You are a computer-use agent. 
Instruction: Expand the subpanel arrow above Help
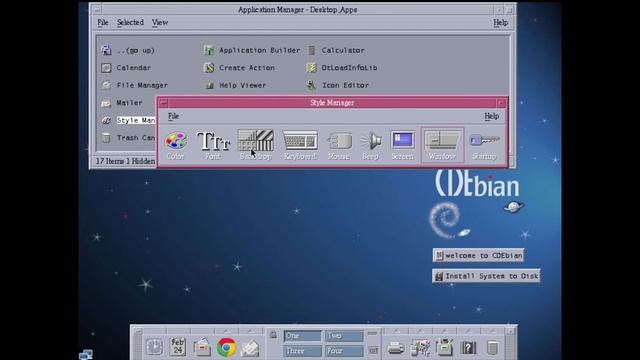tap(468, 331)
